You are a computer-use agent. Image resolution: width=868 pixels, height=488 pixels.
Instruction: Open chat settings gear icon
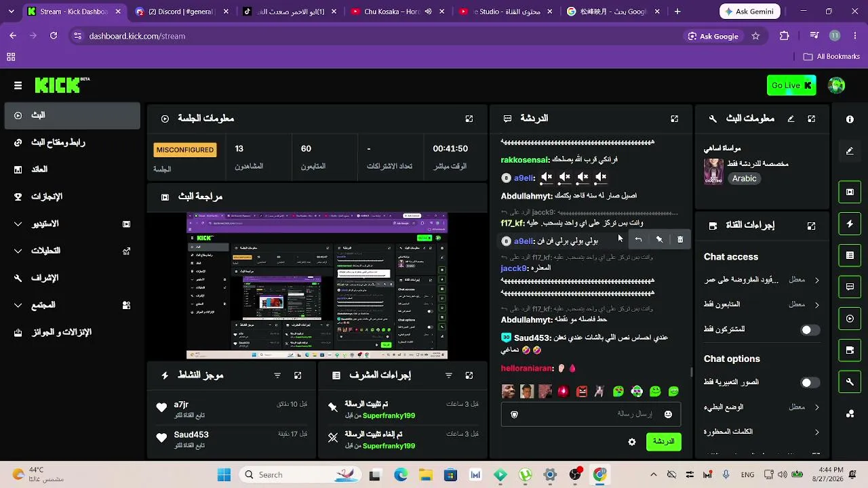tap(632, 442)
